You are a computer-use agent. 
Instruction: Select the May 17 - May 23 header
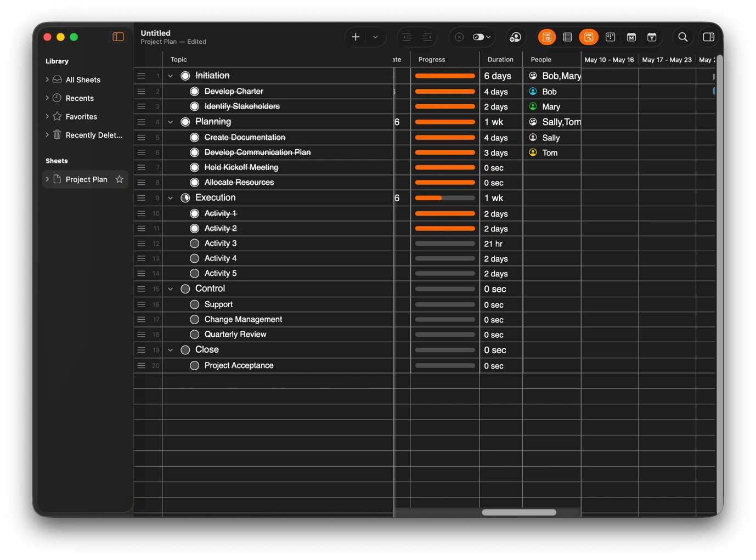pyautogui.click(x=667, y=60)
